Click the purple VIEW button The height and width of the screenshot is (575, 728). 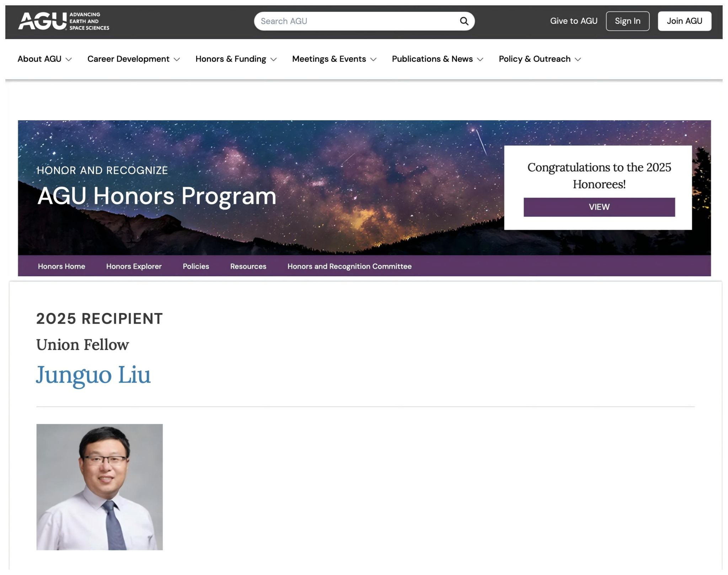[x=599, y=207]
